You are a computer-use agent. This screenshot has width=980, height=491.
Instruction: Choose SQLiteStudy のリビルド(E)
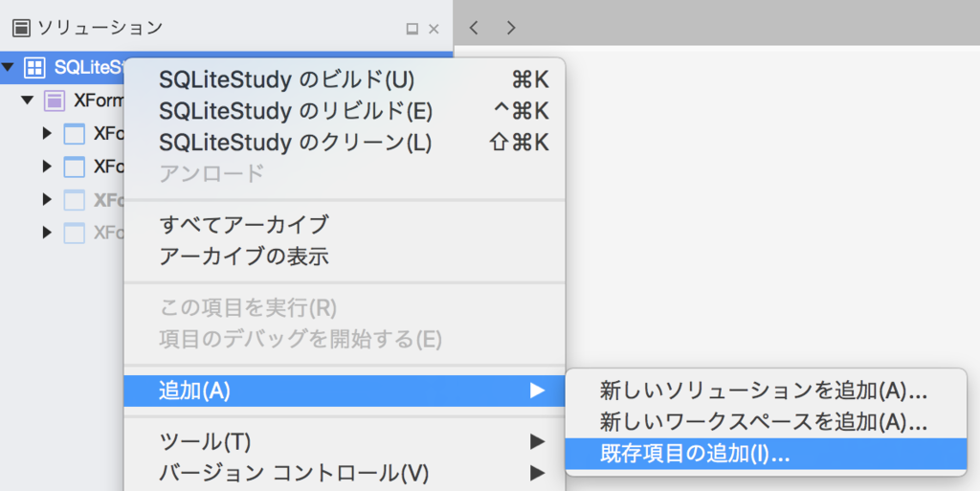click(x=345, y=111)
